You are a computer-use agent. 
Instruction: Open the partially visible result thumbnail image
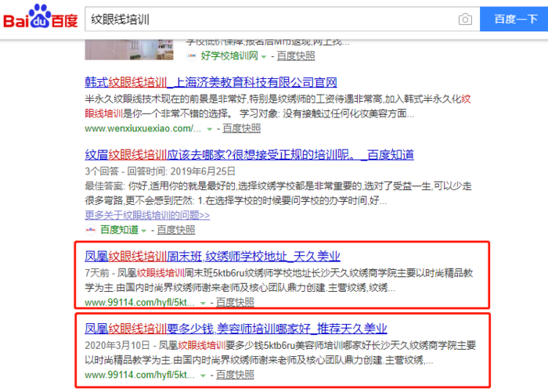point(129,50)
